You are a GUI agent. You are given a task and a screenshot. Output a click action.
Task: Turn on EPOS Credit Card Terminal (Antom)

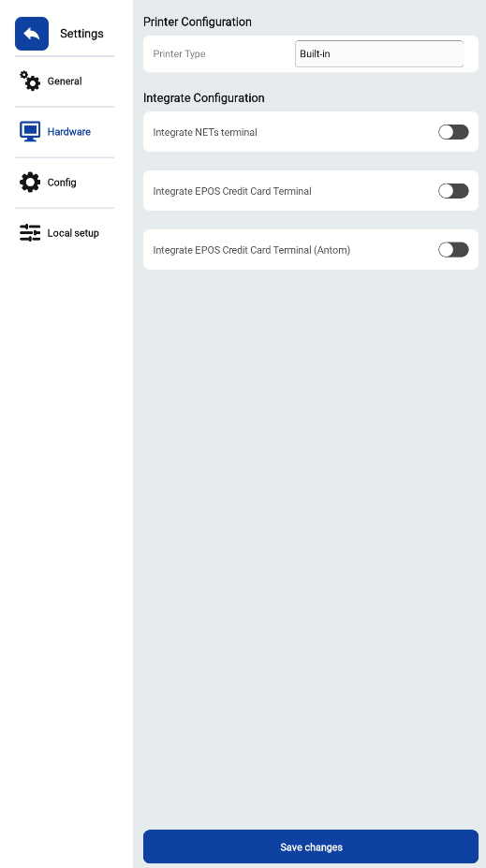click(x=453, y=250)
